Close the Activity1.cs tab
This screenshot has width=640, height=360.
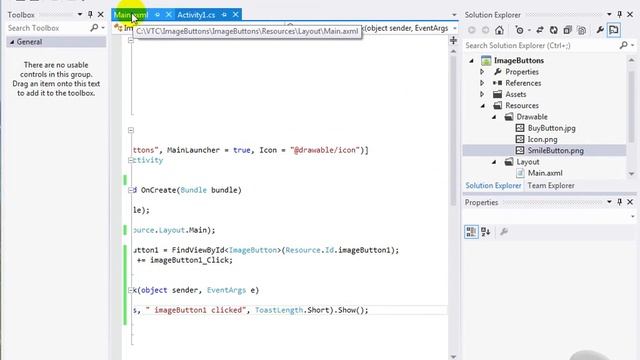(236, 15)
